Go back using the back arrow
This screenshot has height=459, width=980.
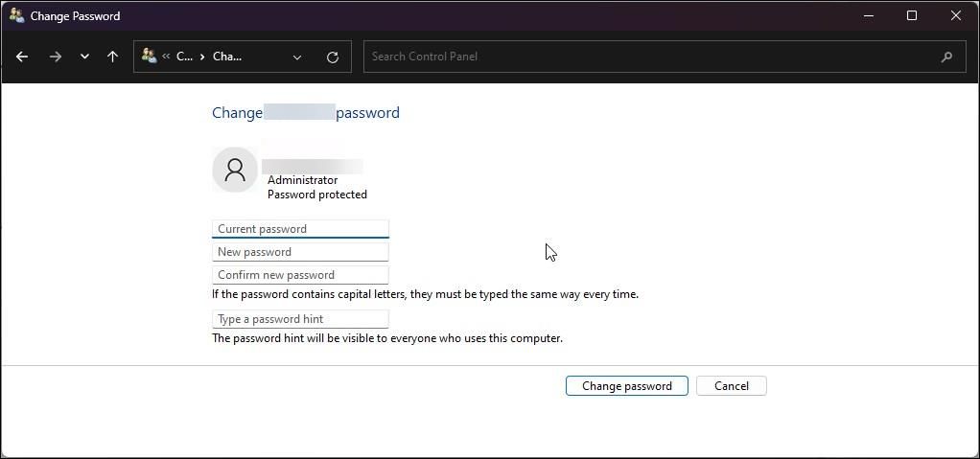click(x=22, y=57)
